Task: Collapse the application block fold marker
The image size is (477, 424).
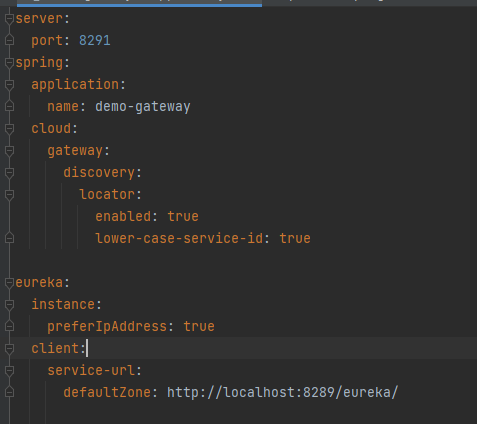Action: [9, 85]
